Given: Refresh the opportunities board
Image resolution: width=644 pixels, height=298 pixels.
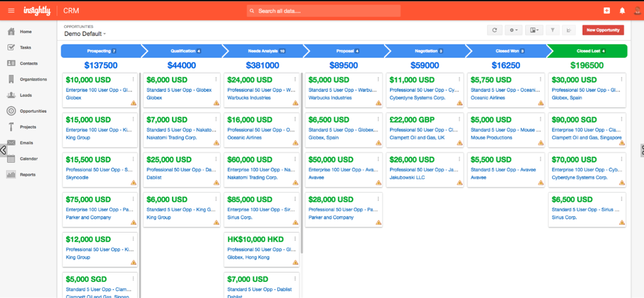Looking at the screenshot, I should (x=495, y=30).
